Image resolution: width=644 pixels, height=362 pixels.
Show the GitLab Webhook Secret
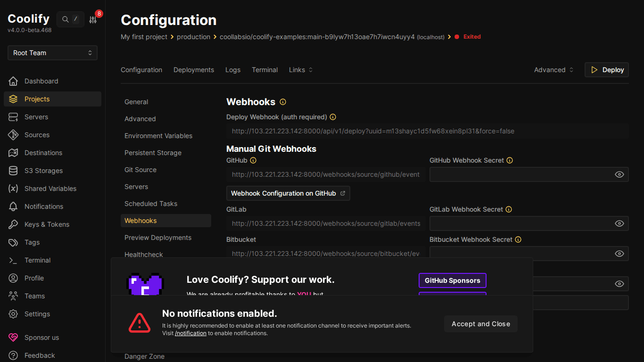click(x=619, y=223)
